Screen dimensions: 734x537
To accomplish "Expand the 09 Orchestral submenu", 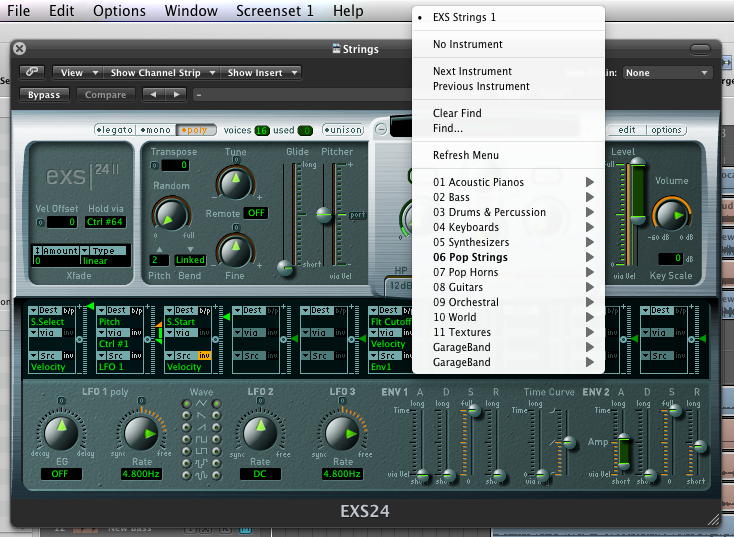I will [508, 302].
